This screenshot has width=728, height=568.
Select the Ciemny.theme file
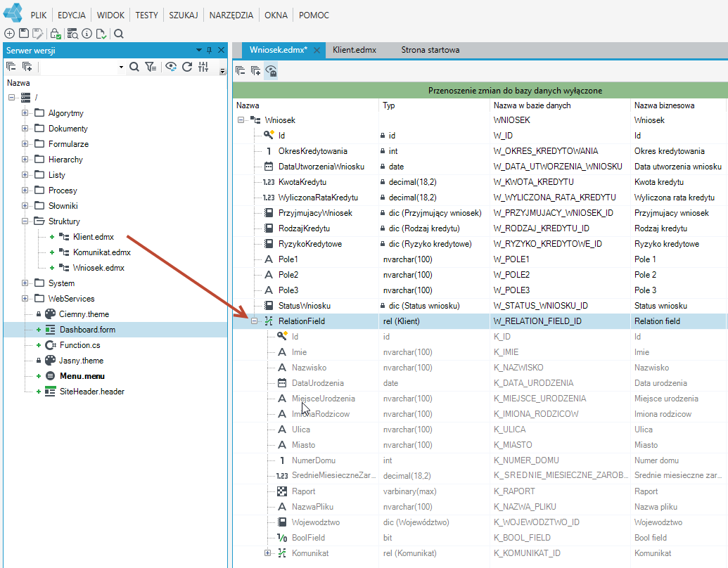click(84, 314)
